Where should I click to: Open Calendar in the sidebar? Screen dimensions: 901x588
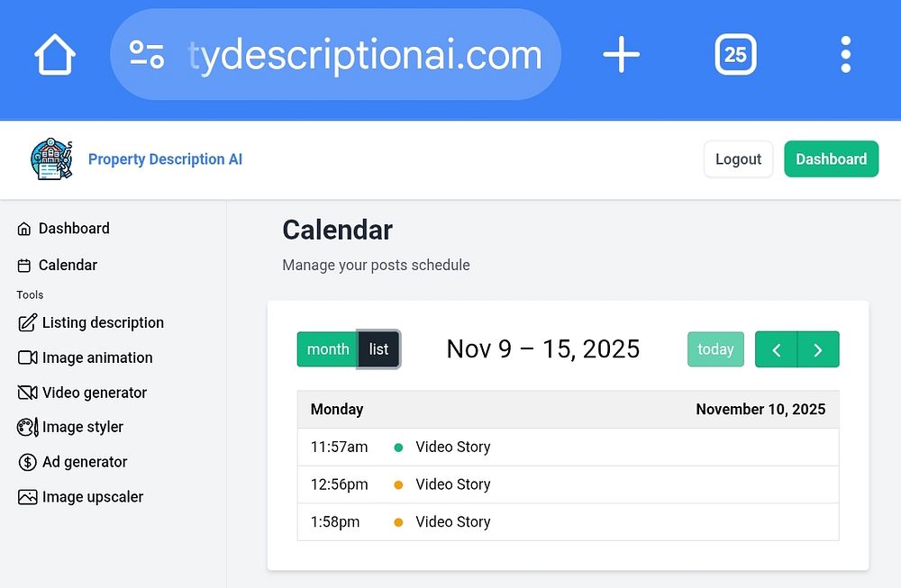(x=68, y=266)
